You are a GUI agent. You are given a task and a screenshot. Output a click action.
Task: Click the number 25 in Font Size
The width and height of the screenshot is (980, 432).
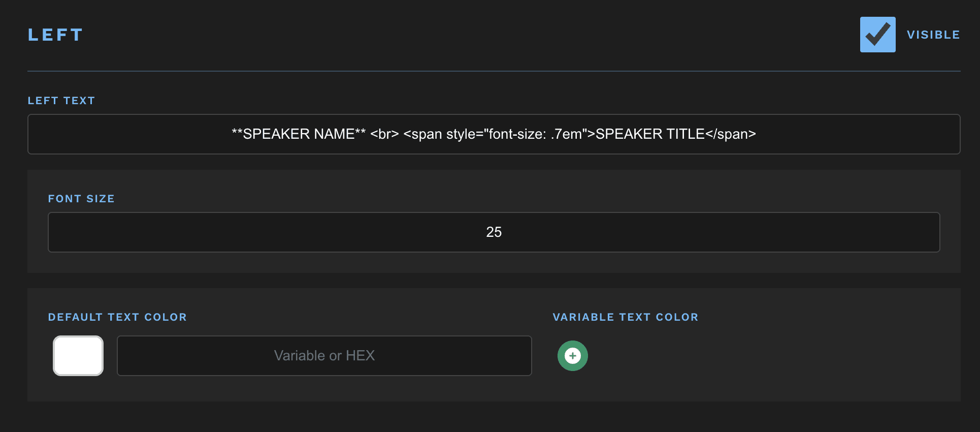coord(494,232)
